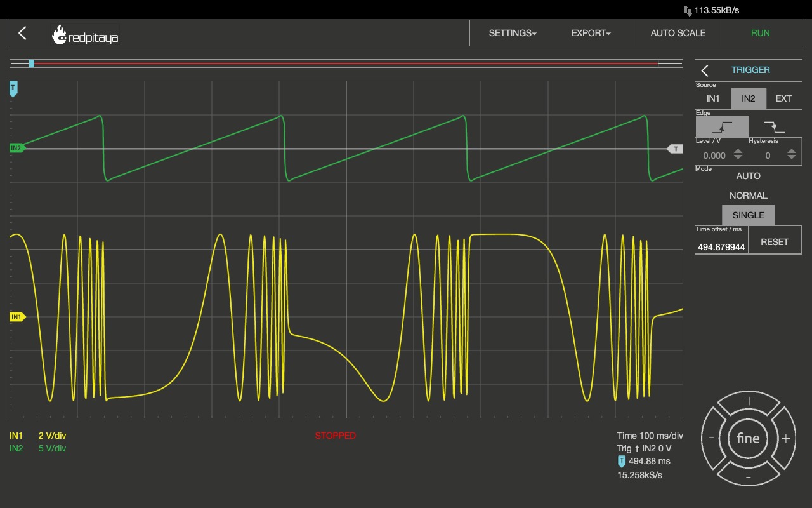812x508 pixels.
Task: Adjust hysteresis with stepper arrows
Action: click(792, 154)
